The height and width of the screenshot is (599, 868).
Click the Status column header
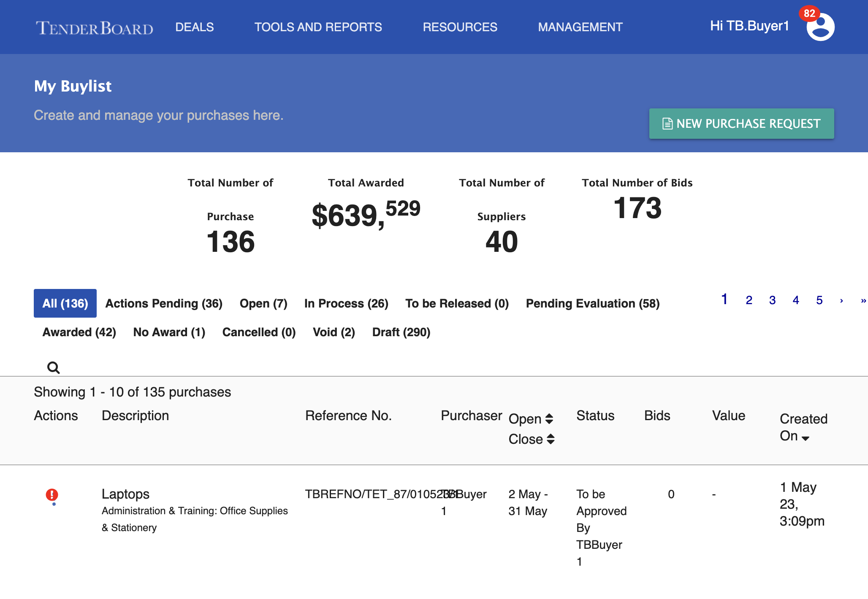[x=595, y=416]
